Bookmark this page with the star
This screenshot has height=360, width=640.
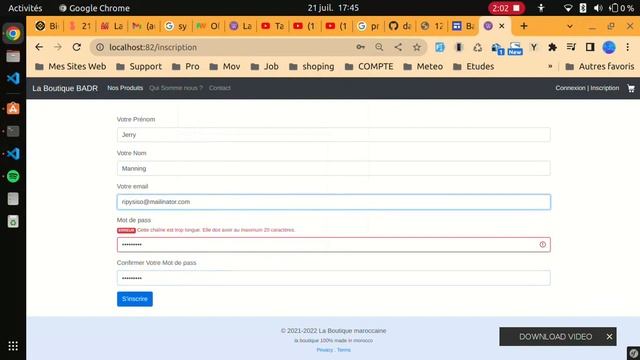(x=417, y=47)
